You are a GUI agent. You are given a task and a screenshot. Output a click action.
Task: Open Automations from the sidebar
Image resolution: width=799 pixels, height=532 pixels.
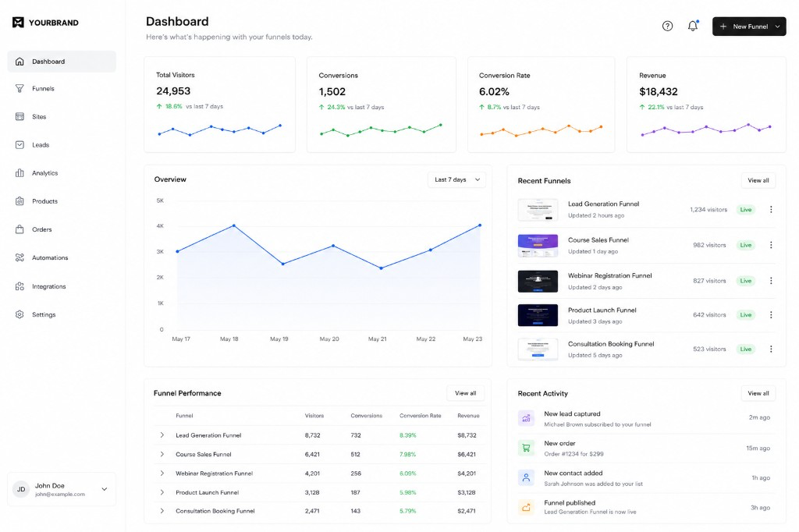click(x=62, y=258)
